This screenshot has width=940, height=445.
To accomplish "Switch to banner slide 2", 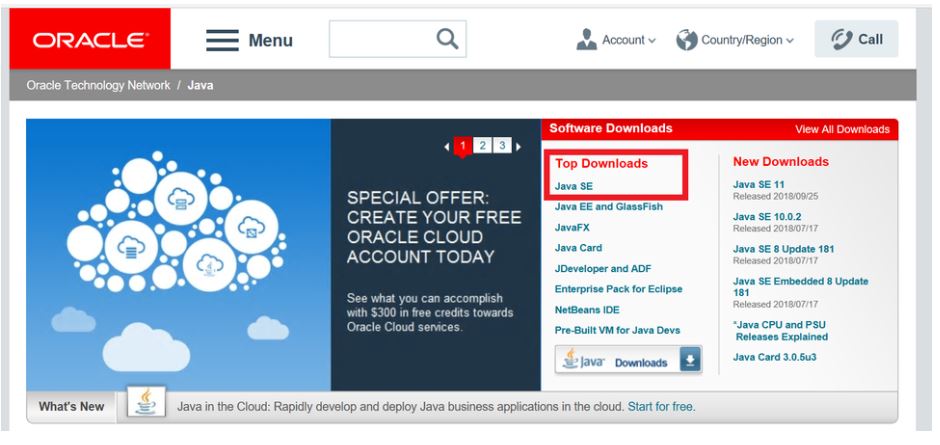I will click(482, 146).
